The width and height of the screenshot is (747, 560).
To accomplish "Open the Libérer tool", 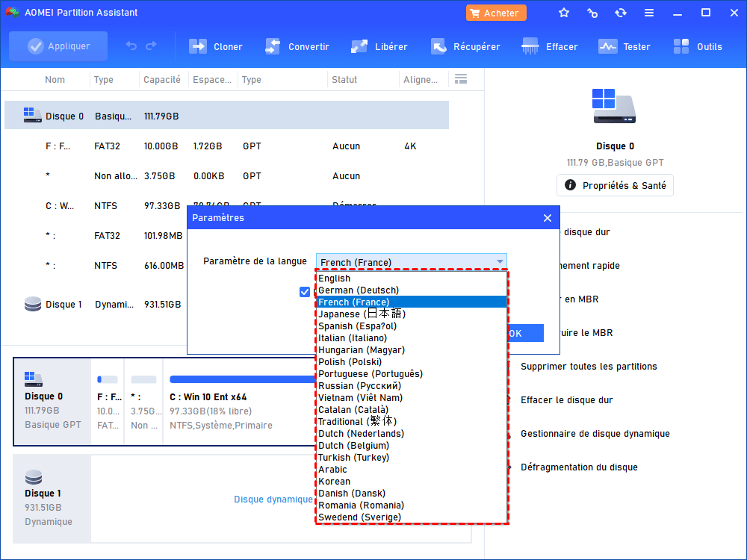I will [379, 46].
